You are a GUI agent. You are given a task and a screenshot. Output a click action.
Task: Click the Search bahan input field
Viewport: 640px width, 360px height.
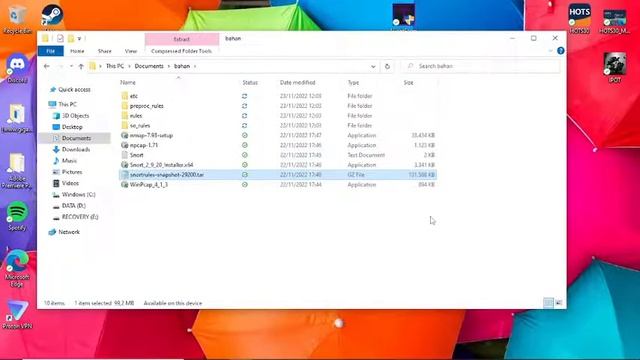(x=480, y=66)
